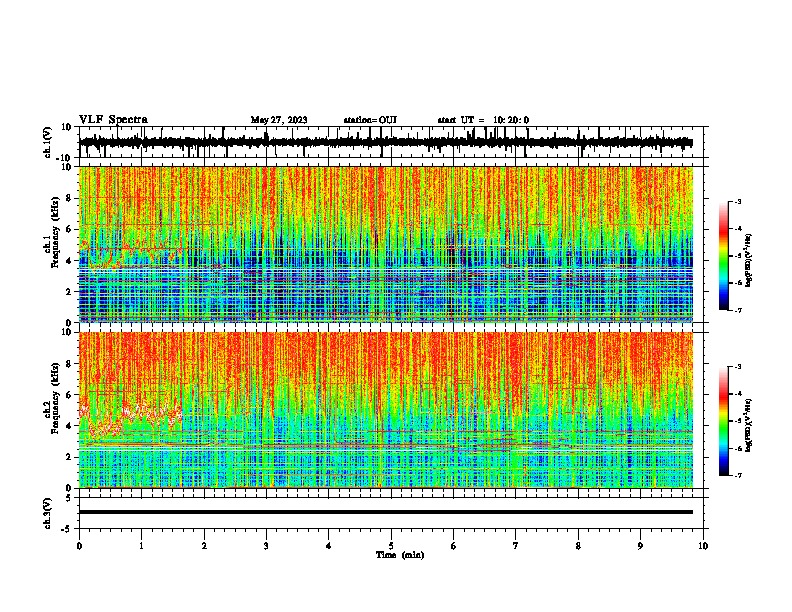This screenshot has height=612, width=792.
Task: Click the ch.1 spectrogram color scale bar
Action: pos(723,256)
